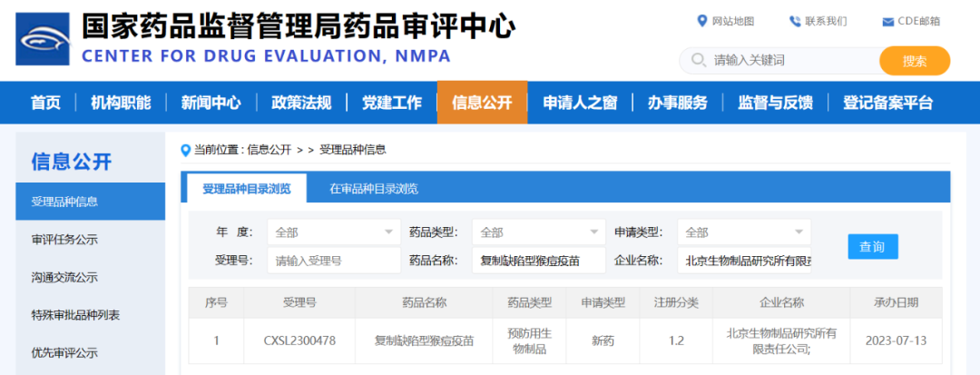Image resolution: width=980 pixels, height=375 pixels.
Task: Click the 1.2 注册分类 cell
Action: (x=676, y=341)
